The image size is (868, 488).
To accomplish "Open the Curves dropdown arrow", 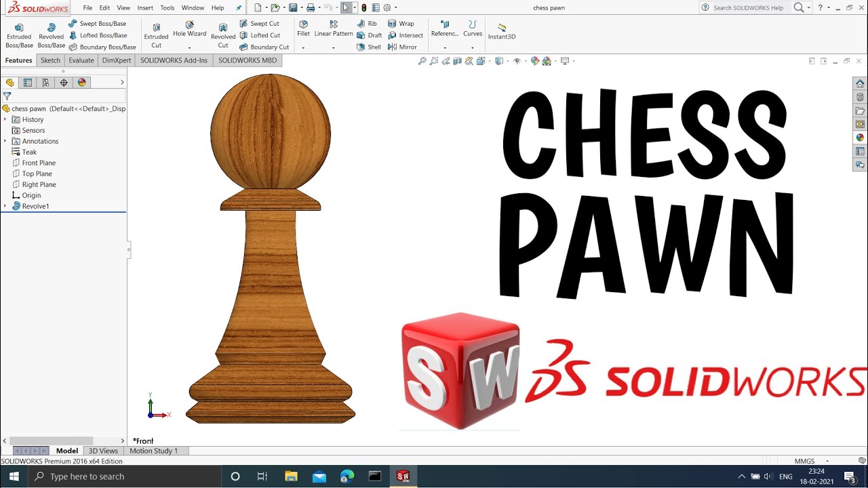I will 473,48.
